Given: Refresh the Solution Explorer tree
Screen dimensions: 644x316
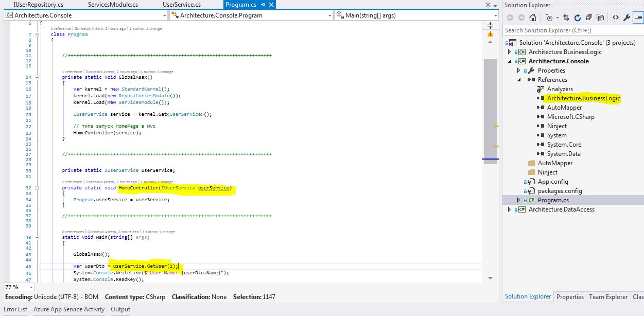Looking at the screenshot, I should 578,17.
